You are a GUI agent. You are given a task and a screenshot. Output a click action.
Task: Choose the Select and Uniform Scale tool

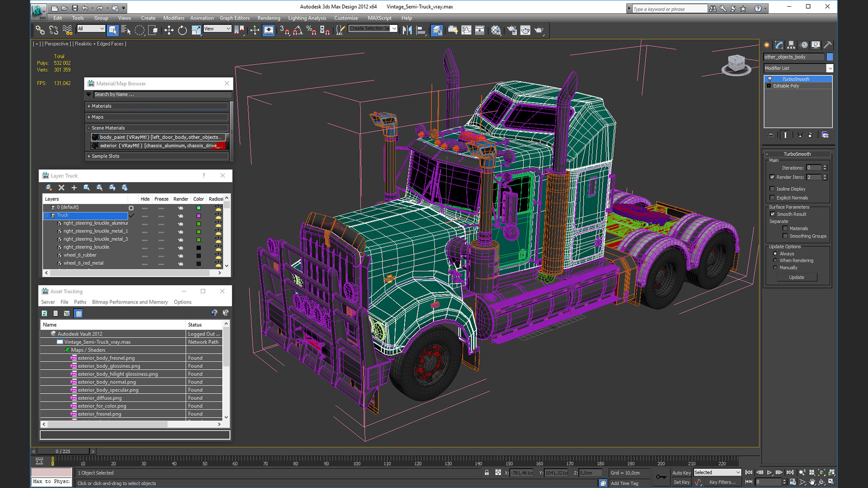[x=196, y=30]
